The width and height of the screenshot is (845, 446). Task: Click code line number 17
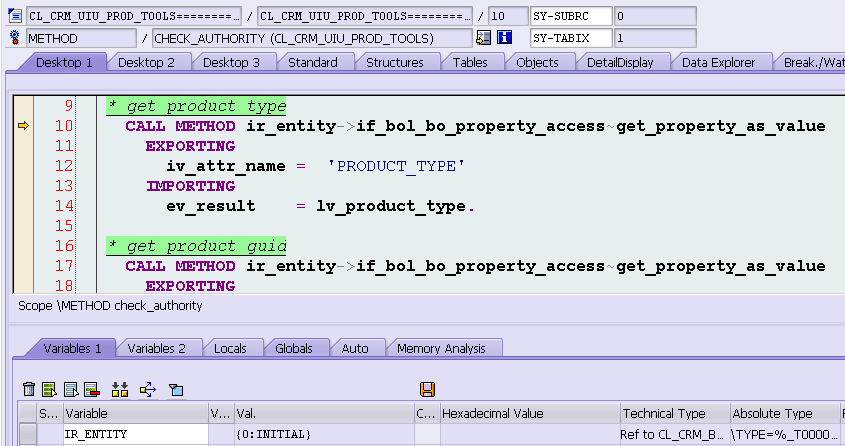pyautogui.click(x=64, y=266)
